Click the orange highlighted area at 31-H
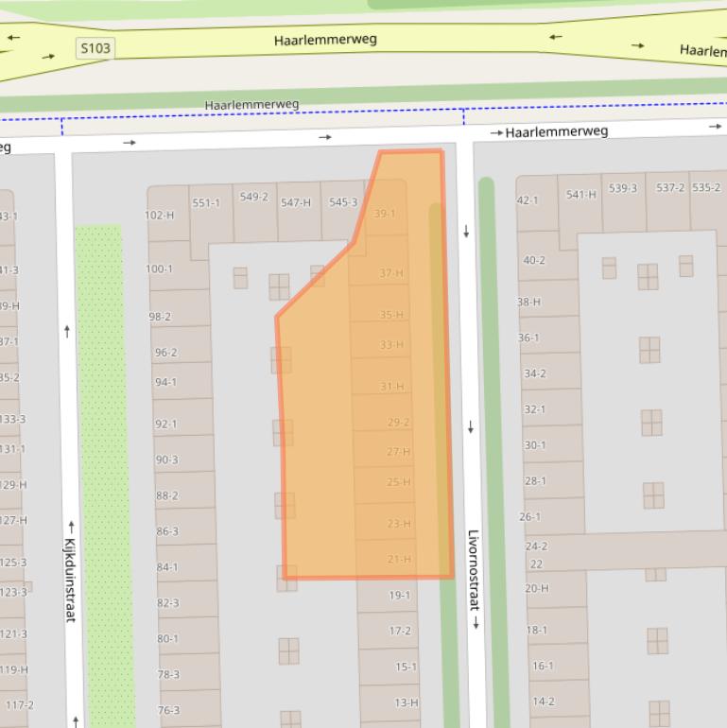727x728 pixels. point(391,387)
